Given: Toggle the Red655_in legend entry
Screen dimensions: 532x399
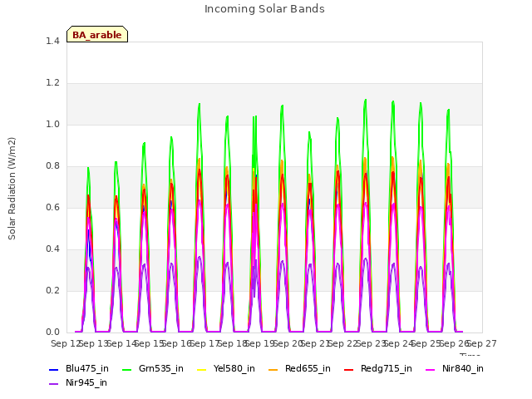Looking at the screenshot, I should 299,369.
